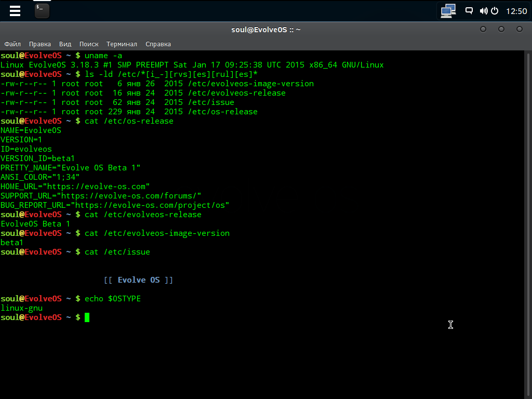Viewport: 532px width, 399px height.
Task: Open the Правка menu
Action: click(39, 44)
